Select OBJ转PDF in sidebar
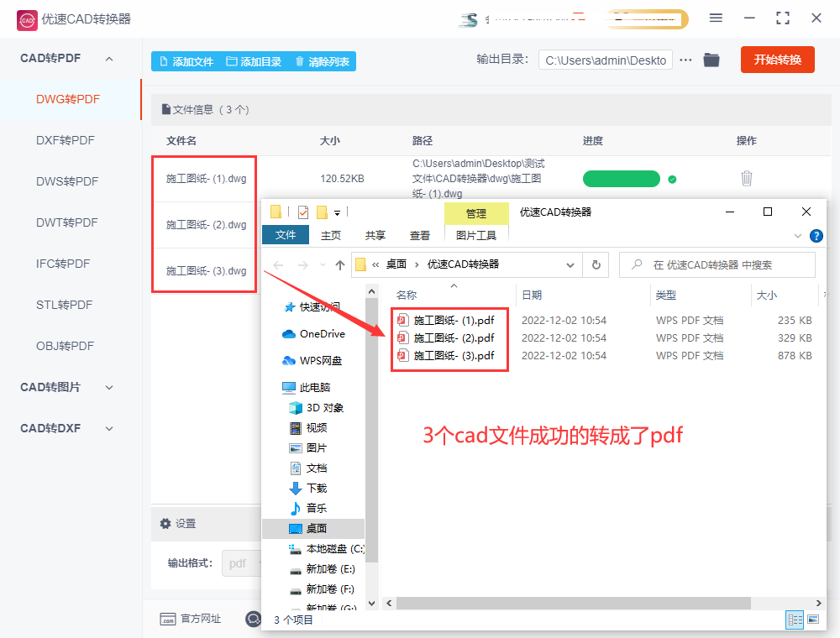 click(x=65, y=347)
